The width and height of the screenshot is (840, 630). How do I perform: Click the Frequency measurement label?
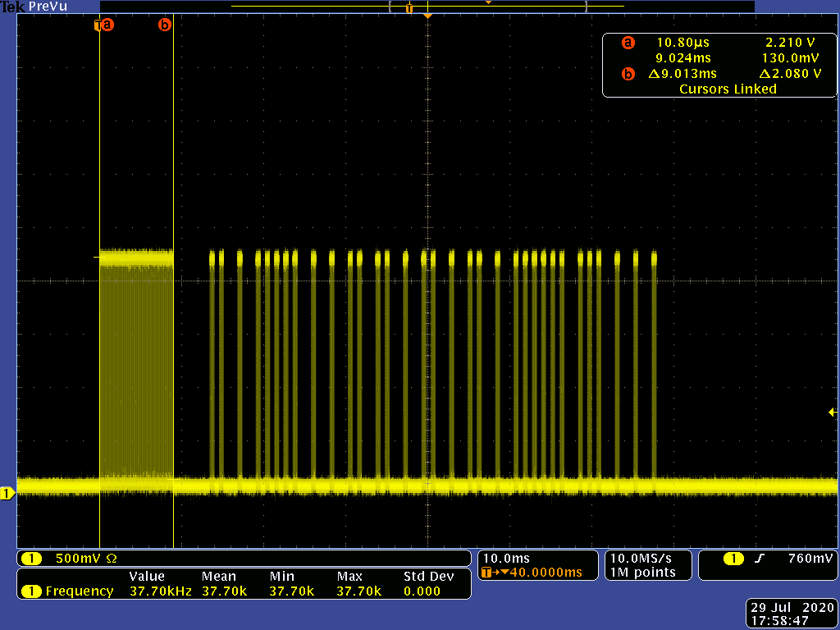(x=80, y=591)
